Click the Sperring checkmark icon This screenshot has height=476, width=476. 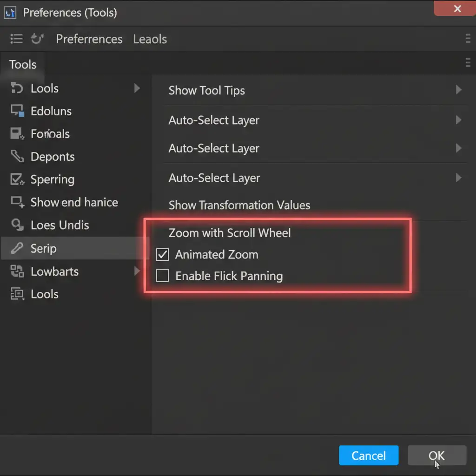click(17, 179)
